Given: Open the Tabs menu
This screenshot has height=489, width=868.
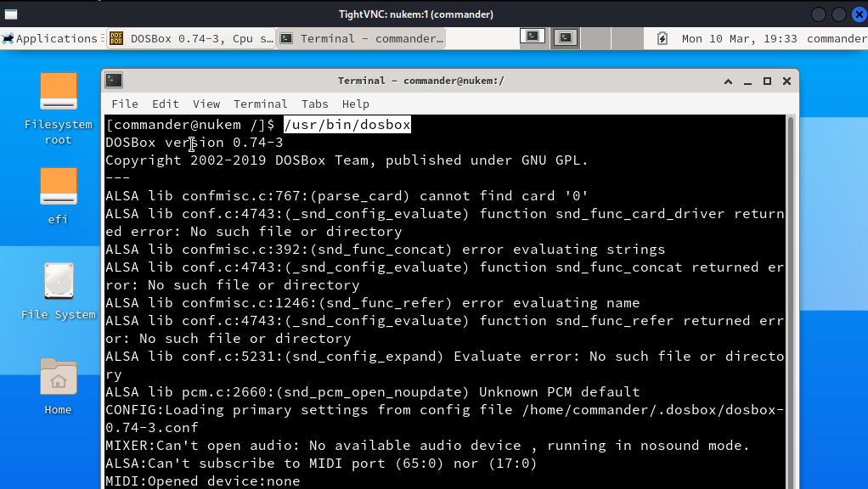Looking at the screenshot, I should click(314, 104).
